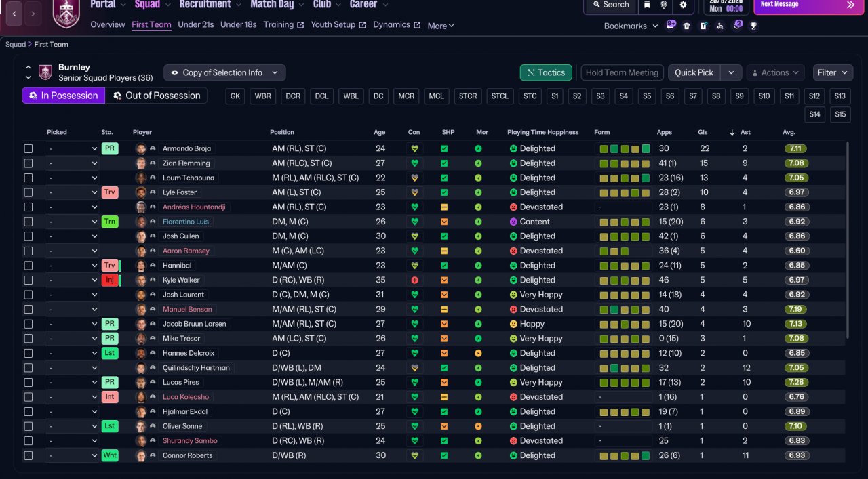Check the box for Manuel Benson
The image size is (868, 479).
28,309
